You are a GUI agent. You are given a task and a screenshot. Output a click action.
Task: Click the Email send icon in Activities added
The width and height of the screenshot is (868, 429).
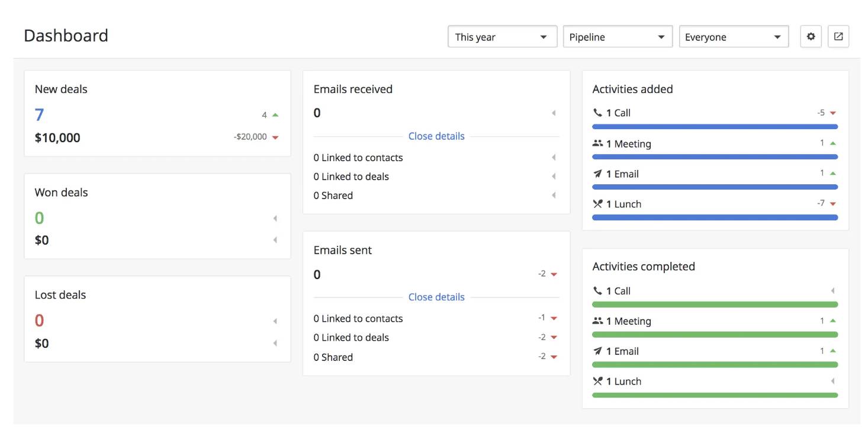[599, 174]
